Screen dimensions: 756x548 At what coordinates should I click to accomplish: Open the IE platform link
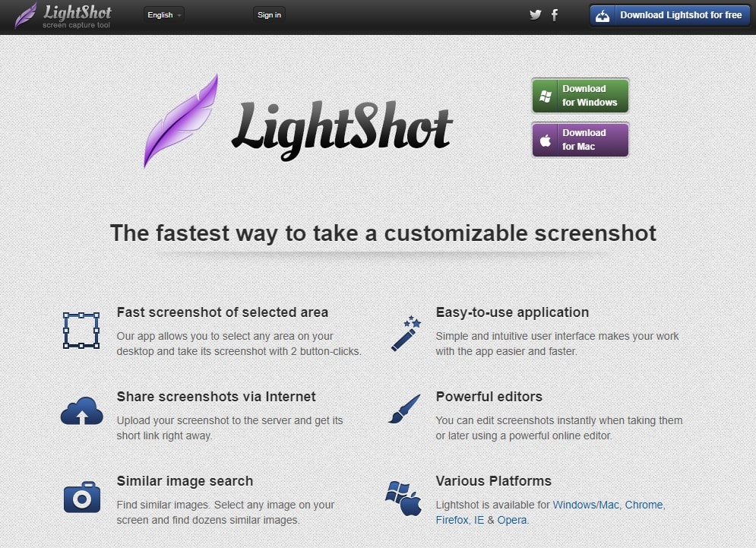tap(479, 520)
